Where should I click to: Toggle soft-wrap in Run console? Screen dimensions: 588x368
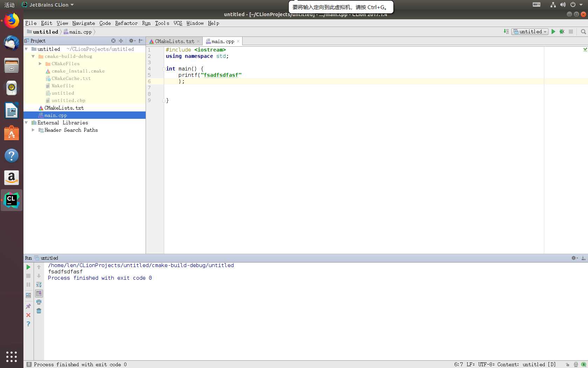tap(39, 285)
